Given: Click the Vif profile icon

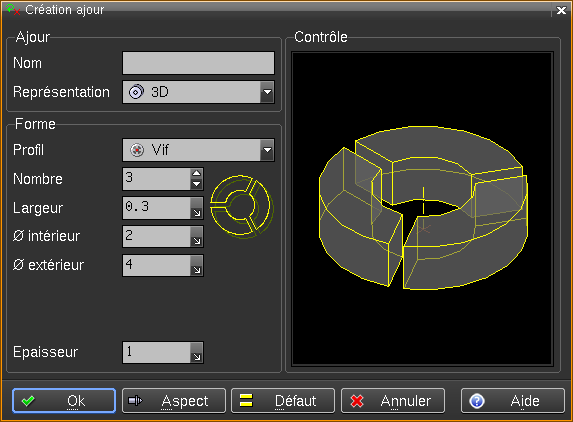Looking at the screenshot, I should click(137, 150).
